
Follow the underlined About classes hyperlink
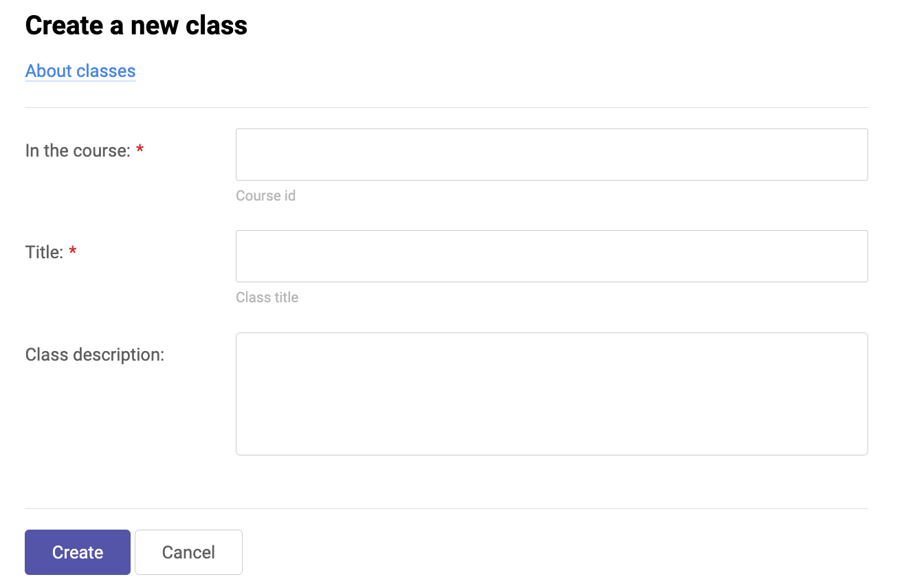coord(80,71)
